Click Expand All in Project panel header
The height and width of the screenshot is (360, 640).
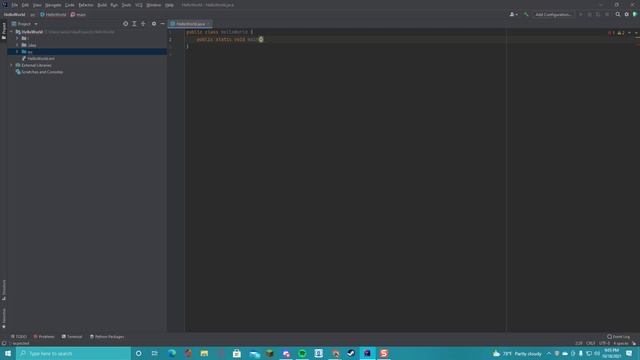[x=134, y=24]
